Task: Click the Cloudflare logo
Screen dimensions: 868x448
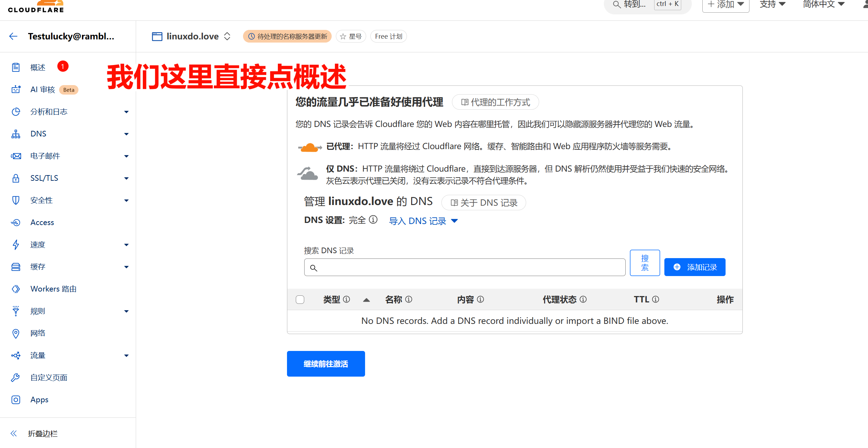Action: (x=36, y=7)
